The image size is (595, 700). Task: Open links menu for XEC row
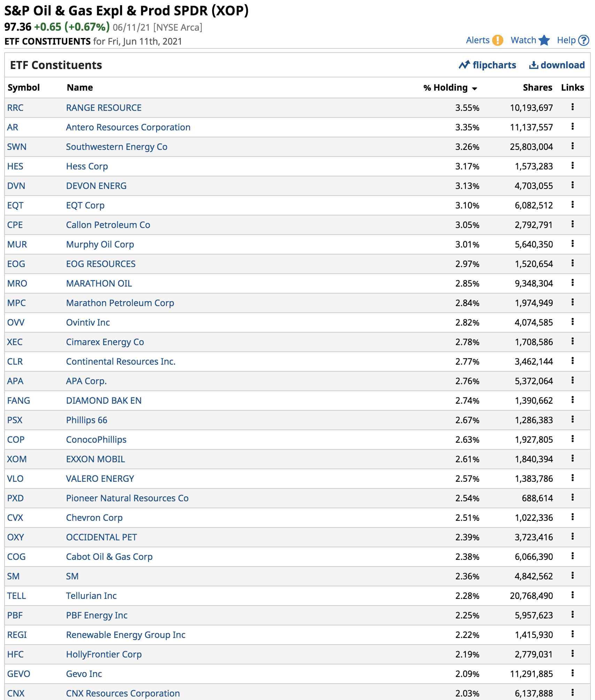tap(572, 341)
